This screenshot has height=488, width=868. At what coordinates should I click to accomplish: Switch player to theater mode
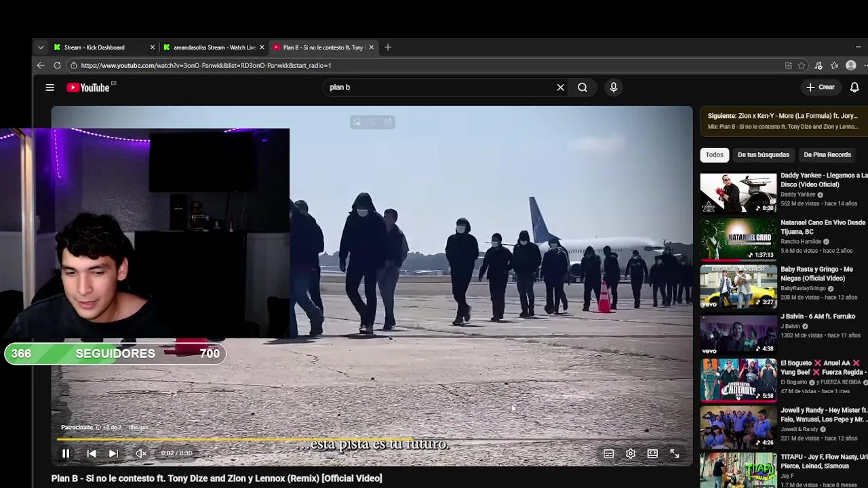[x=652, y=453]
